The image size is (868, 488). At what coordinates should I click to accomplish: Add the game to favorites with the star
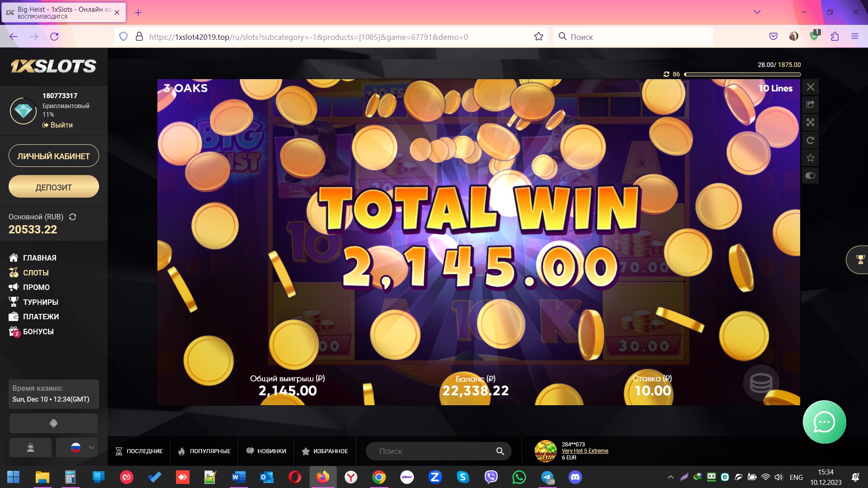pyautogui.click(x=810, y=158)
